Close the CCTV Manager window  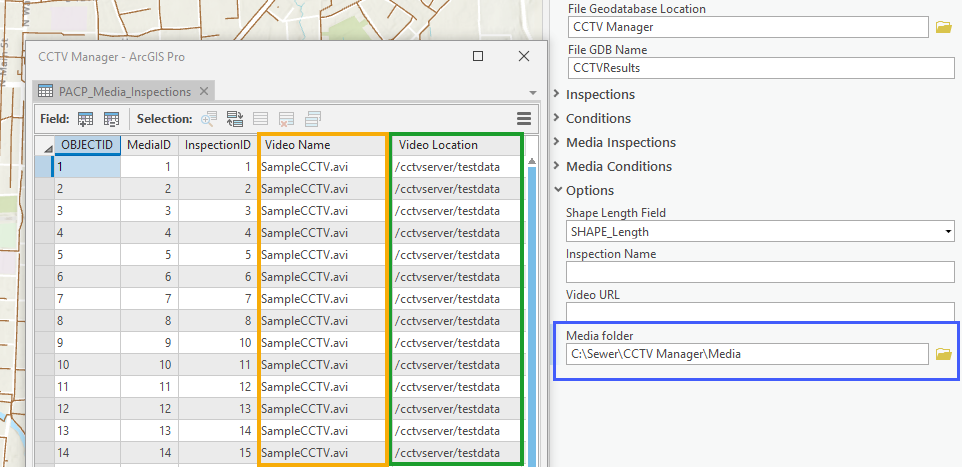pos(523,56)
